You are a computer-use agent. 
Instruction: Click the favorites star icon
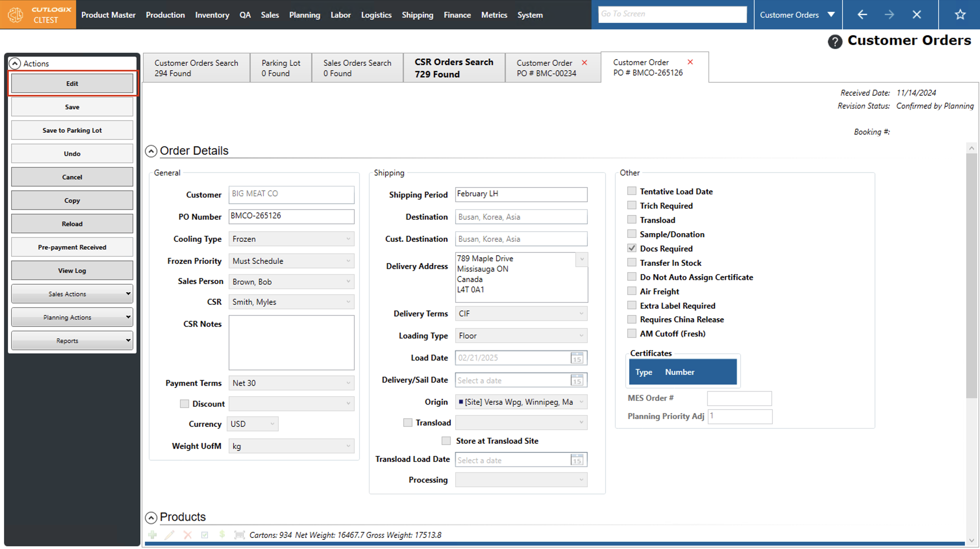coord(960,15)
